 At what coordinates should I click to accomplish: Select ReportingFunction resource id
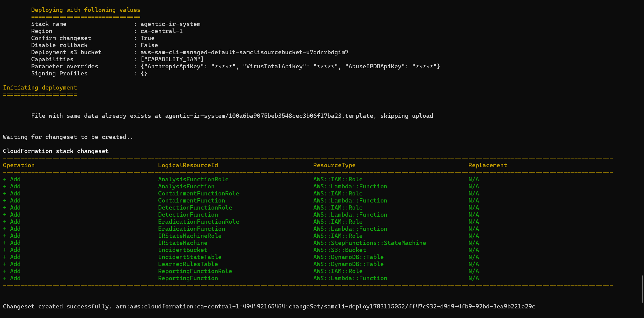(188, 278)
